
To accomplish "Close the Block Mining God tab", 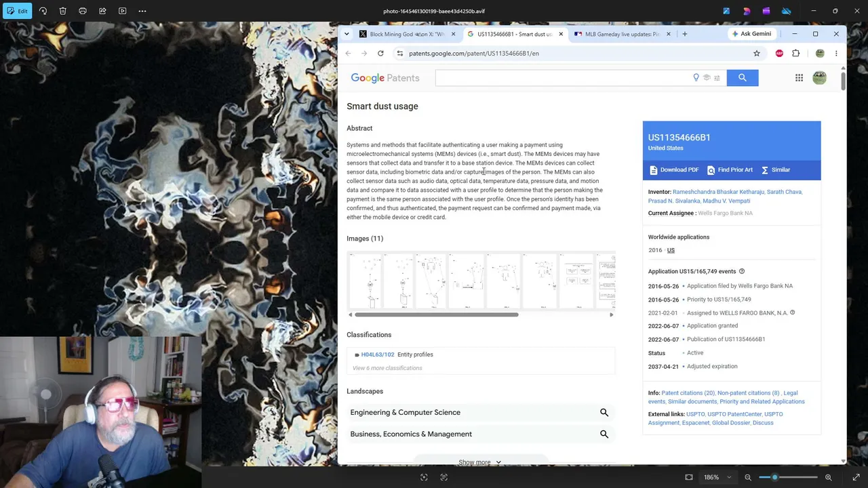I will [x=454, y=34].
